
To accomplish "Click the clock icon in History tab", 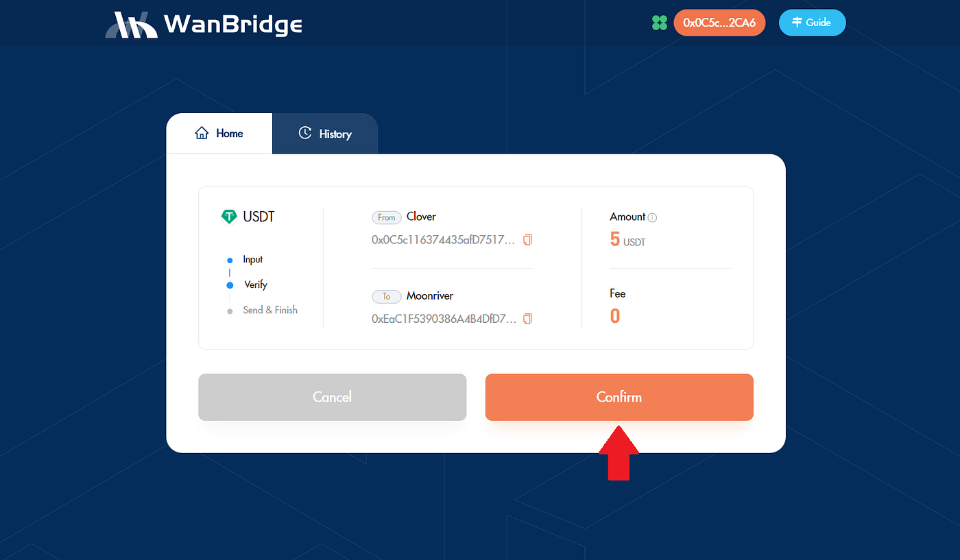I will click(305, 134).
